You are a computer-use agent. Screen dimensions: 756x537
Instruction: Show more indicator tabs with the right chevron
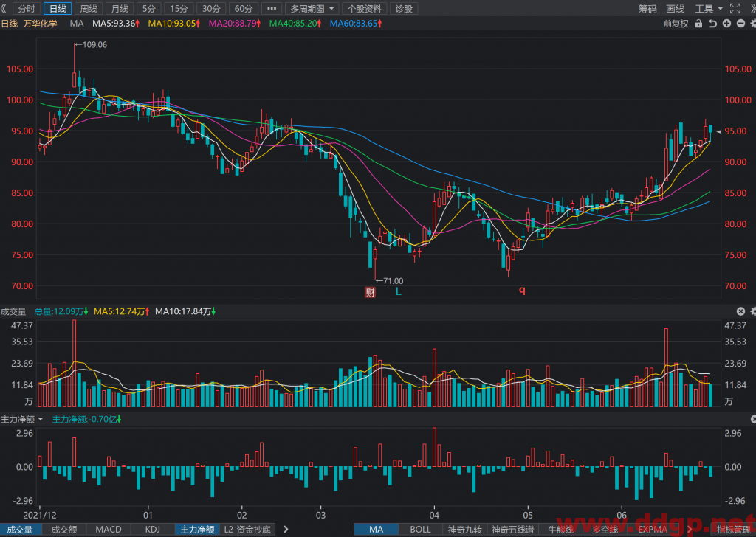[286, 530]
